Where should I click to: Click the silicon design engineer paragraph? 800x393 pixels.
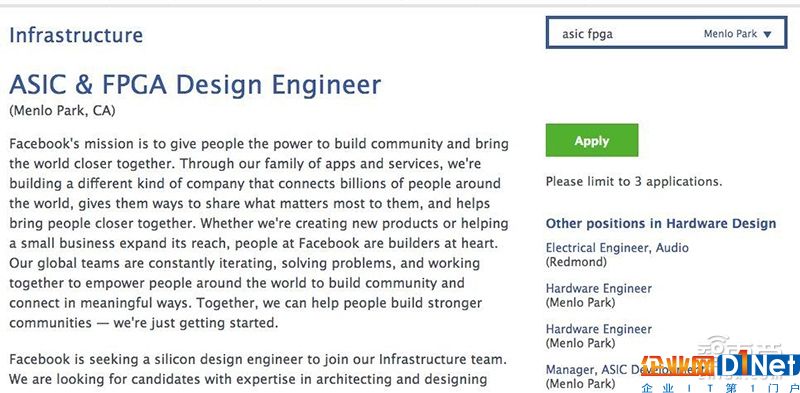258,370
